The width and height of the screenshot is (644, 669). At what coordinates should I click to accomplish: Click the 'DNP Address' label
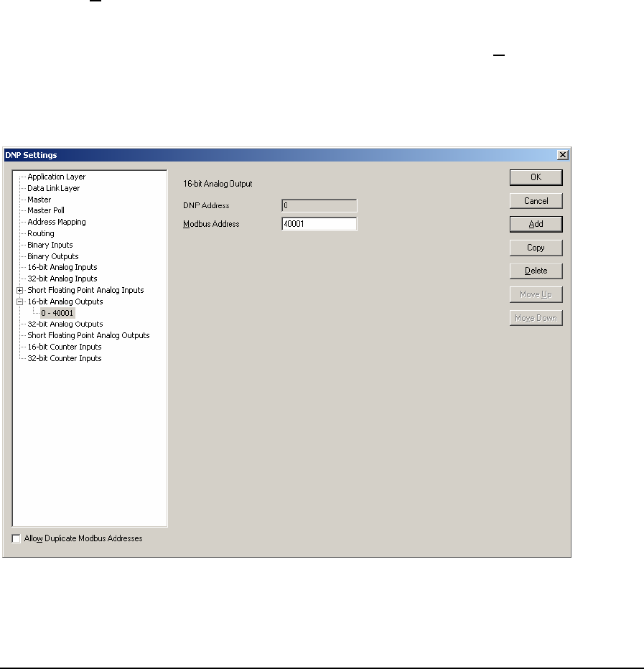206,205
